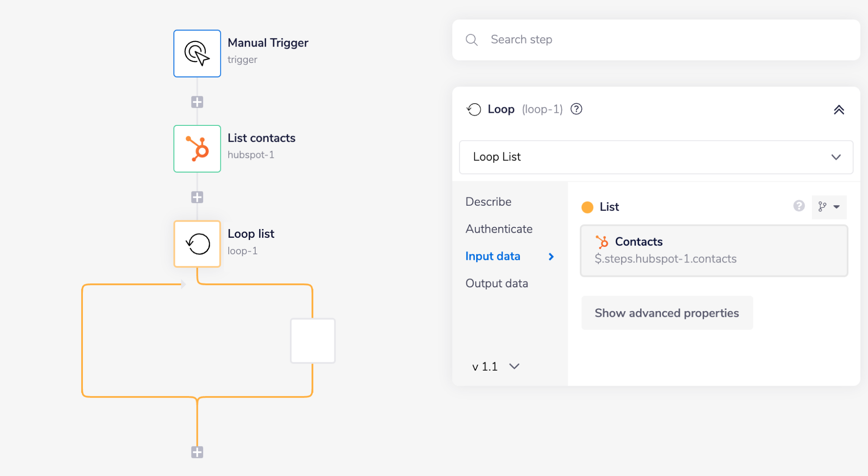Expand the v 1.1 version dropdown

(495, 366)
